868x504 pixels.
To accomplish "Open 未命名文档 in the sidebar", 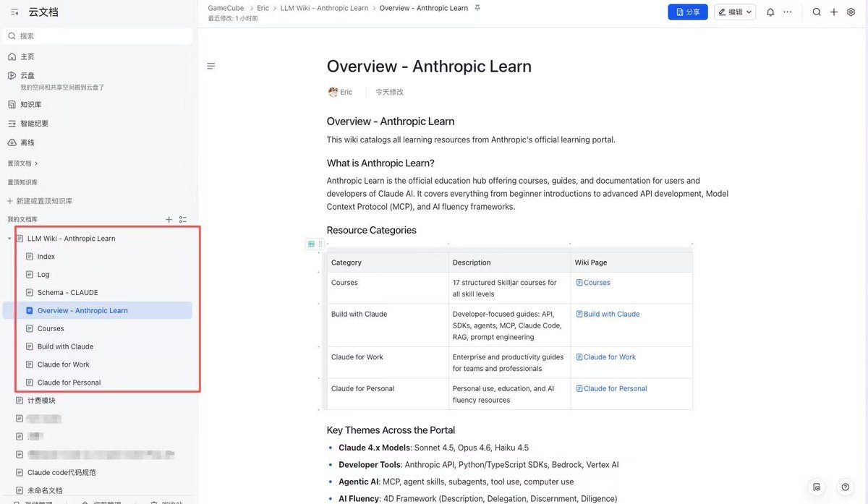I will (x=44, y=490).
